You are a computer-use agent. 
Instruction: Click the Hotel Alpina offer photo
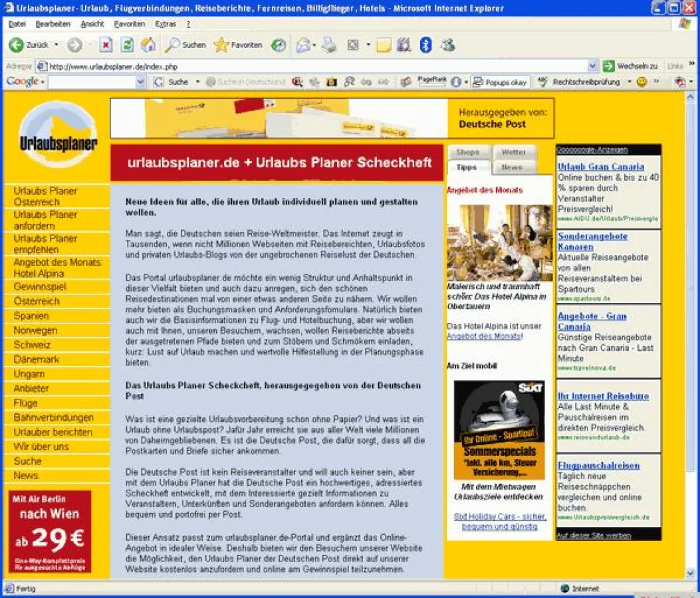click(x=499, y=243)
